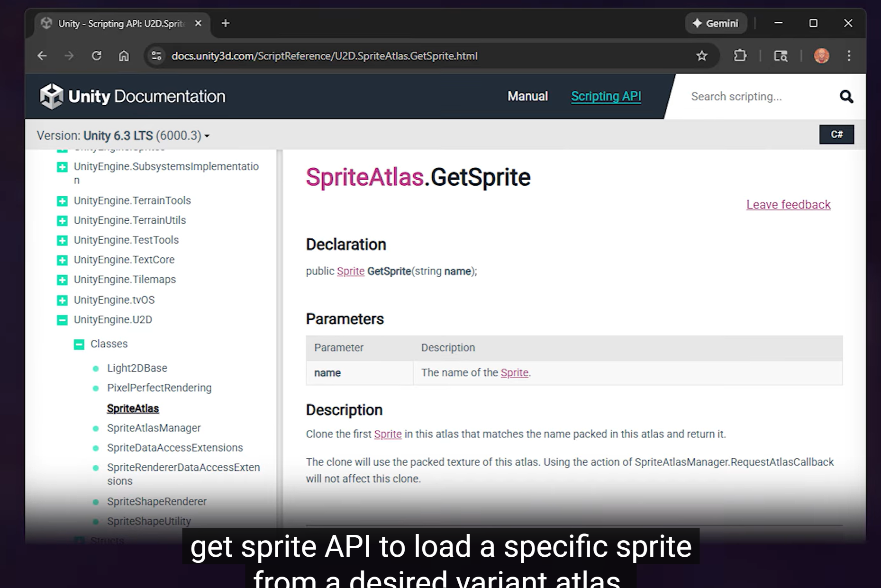Select the Unity Scripting API browser tab

point(122,24)
